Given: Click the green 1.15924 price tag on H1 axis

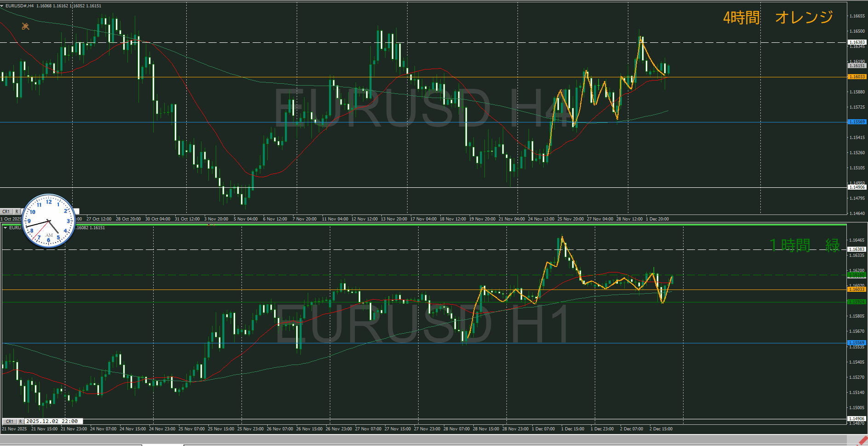Looking at the screenshot, I should tap(857, 302).
